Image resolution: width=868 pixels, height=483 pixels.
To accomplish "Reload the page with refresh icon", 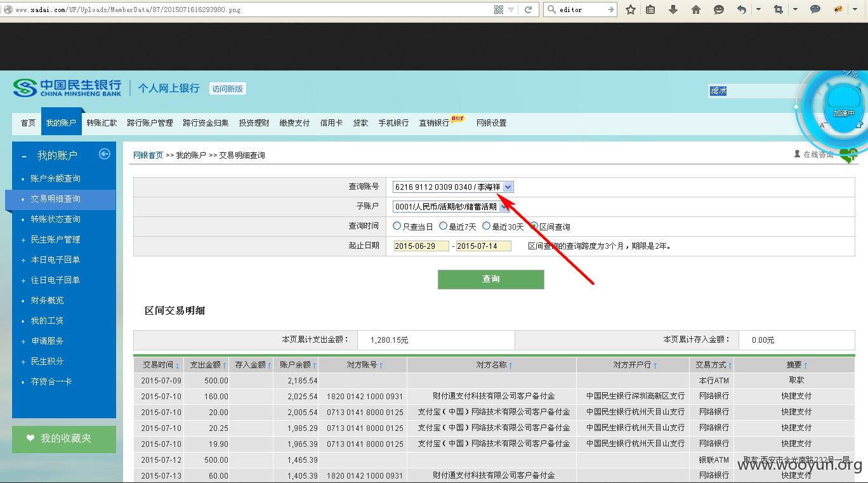I will [x=528, y=10].
